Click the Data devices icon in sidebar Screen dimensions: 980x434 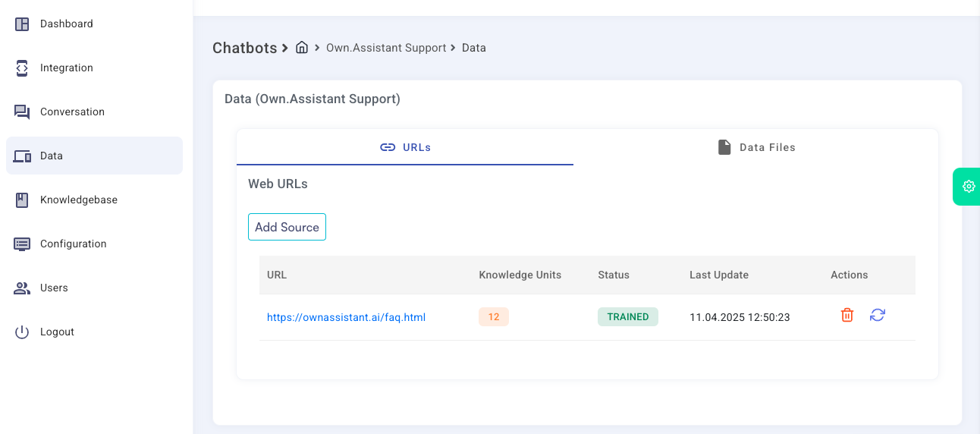pos(22,156)
